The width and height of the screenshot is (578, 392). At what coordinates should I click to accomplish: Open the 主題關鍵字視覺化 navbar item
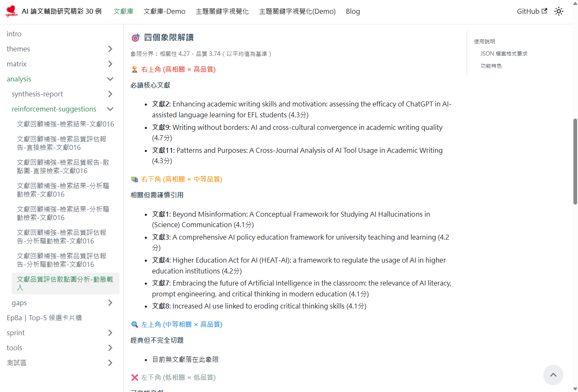pos(222,11)
